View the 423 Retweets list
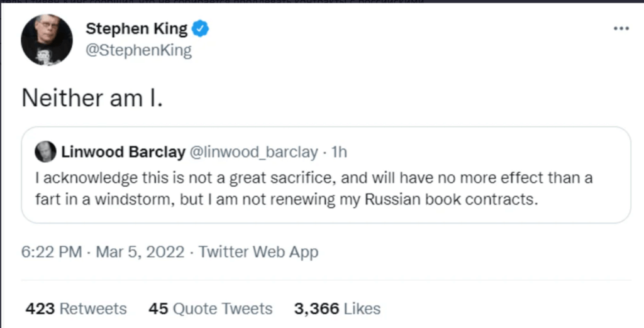Viewport: 644px width, 328px height. pos(75,309)
